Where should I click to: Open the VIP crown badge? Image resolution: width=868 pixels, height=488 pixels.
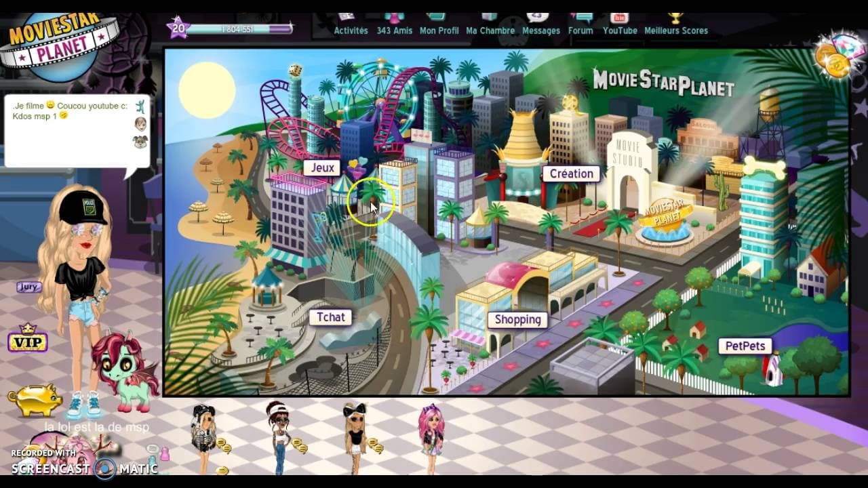27,338
